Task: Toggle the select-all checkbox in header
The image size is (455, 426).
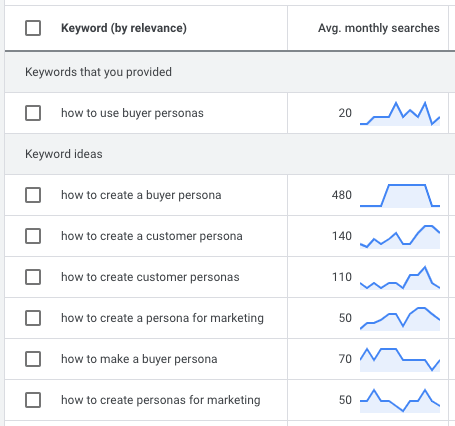Action: 33,28
